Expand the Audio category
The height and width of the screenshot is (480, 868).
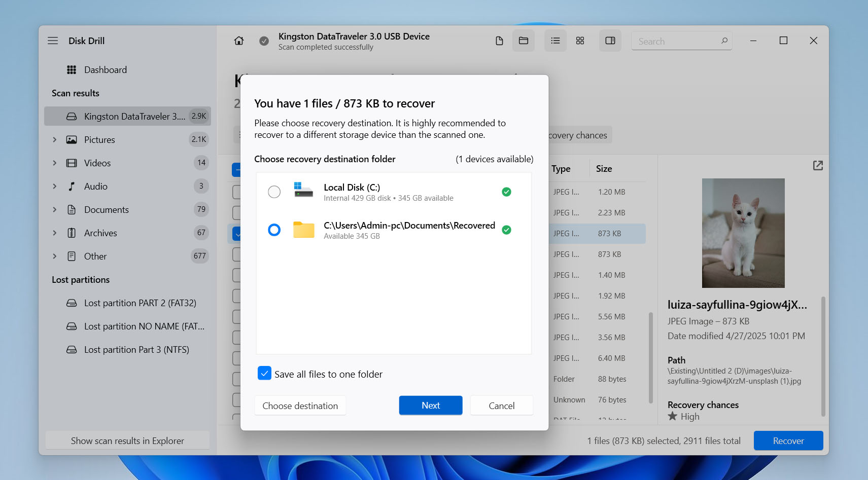(x=55, y=187)
